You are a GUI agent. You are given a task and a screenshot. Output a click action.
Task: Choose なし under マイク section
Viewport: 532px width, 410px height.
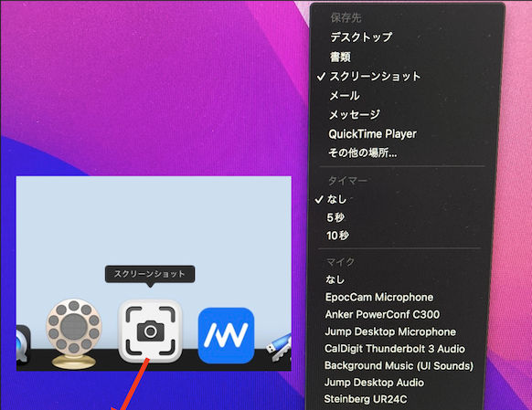tap(335, 279)
